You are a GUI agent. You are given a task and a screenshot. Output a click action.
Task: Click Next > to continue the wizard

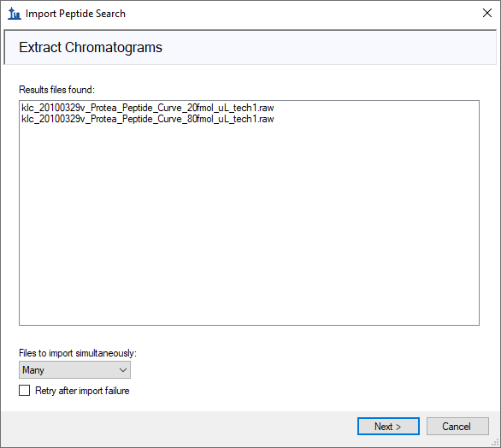coord(388,427)
